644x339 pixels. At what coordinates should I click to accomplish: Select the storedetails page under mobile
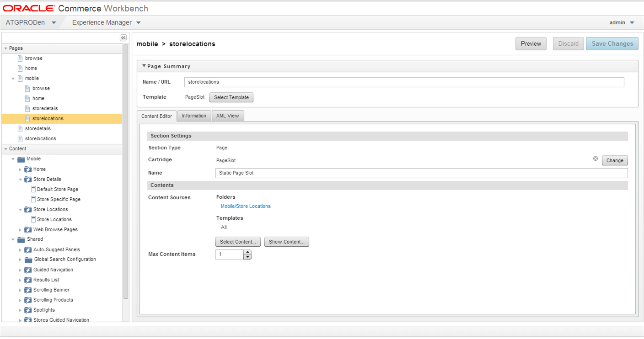[x=45, y=108]
